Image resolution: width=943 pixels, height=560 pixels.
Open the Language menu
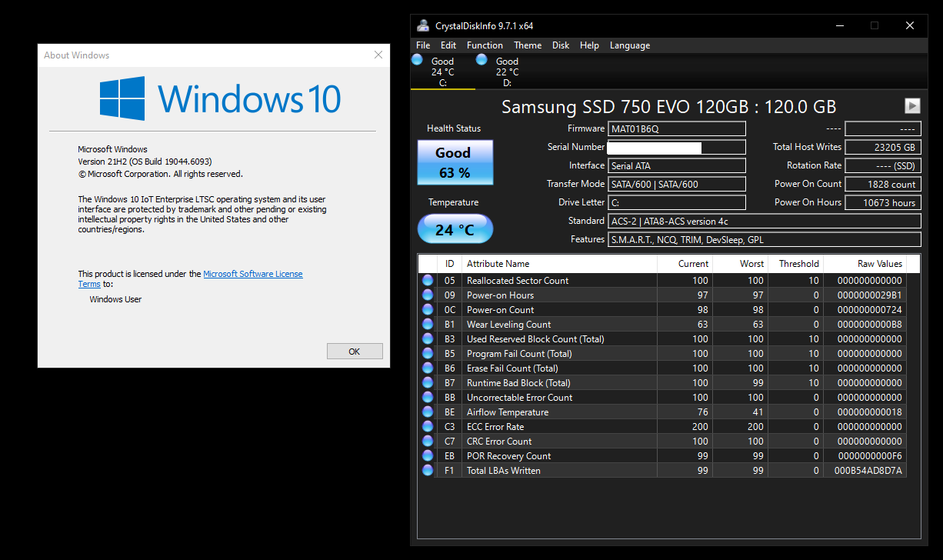tap(629, 45)
